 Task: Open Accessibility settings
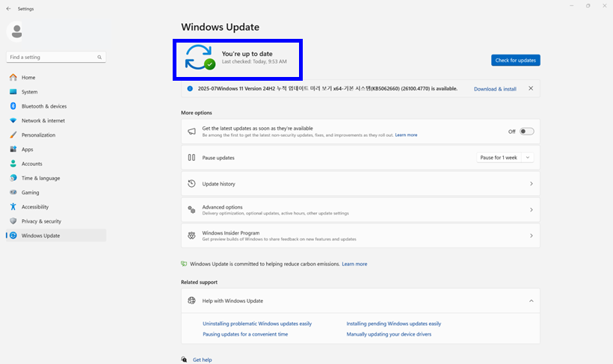[34, 207]
